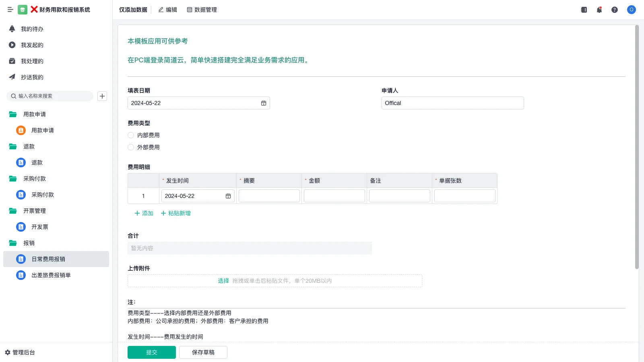This screenshot has height=362, width=644.
Task: Focus the 金额 cell input
Action: click(334, 196)
